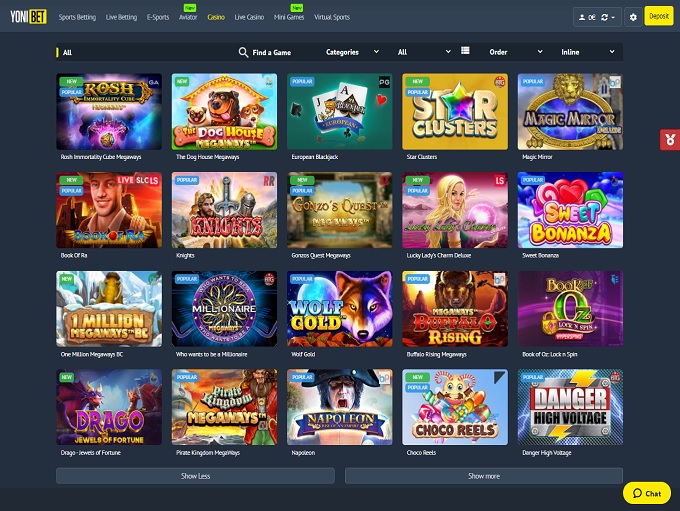Open Lucky Lady's Charm Deluxe thumbnail
Viewport: 680px width, 511px height.
(x=455, y=210)
